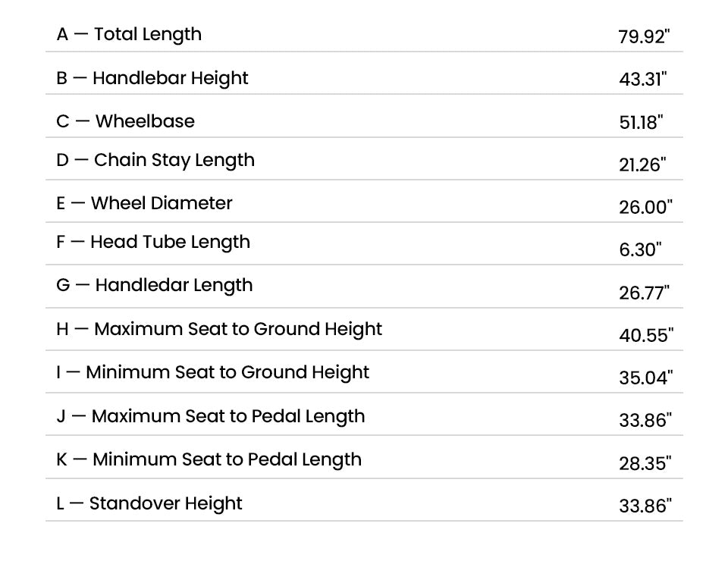Viewport: 728px width, 561px height.
Task: Click the "C — Wheelbase" label
Action: [x=125, y=121]
